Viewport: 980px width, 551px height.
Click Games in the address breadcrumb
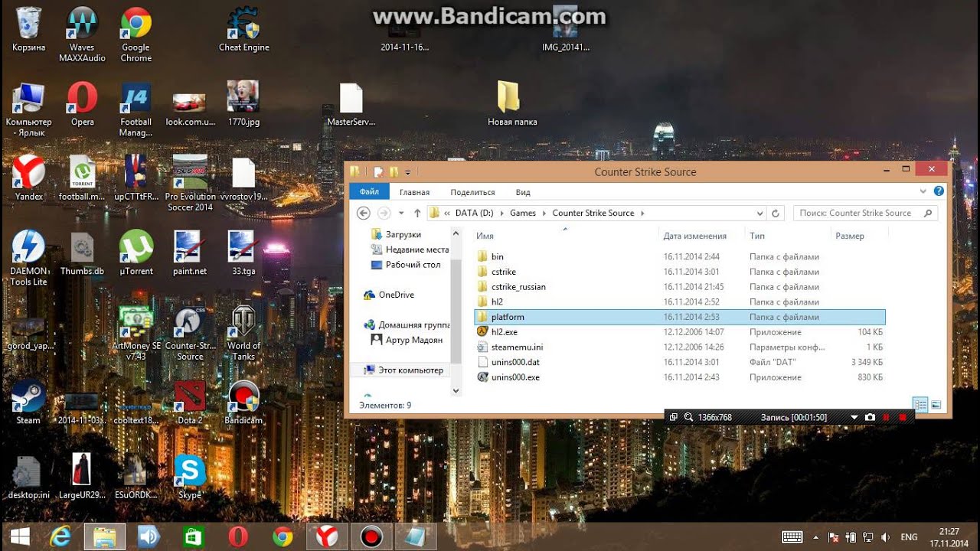pyautogui.click(x=523, y=214)
